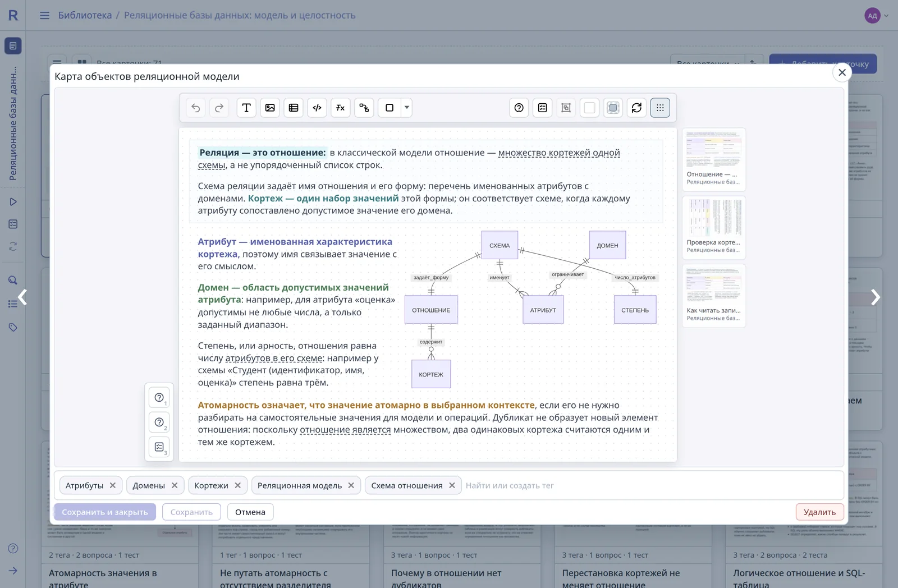This screenshot has width=898, height=588.
Task: Open the 'Как читать запи...' related card thumbnail
Action: (x=714, y=296)
